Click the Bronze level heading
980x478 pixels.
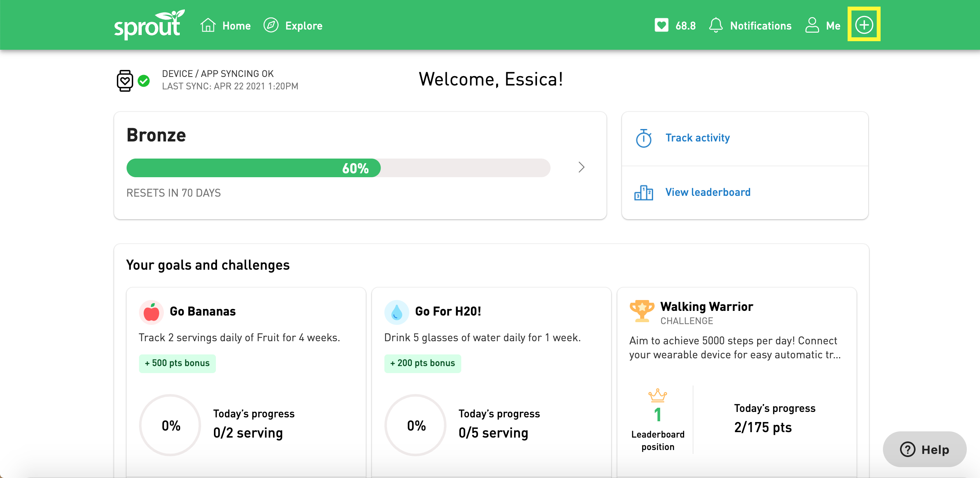156,135
